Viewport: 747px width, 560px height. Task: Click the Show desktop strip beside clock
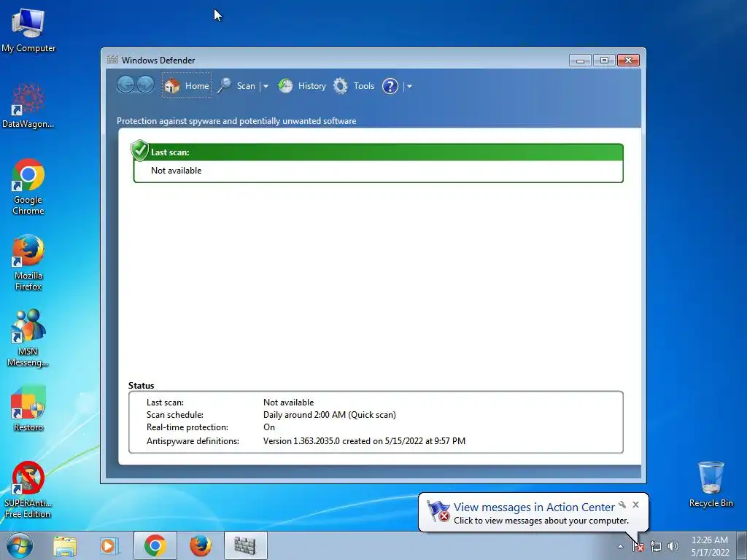click(742, 546)
